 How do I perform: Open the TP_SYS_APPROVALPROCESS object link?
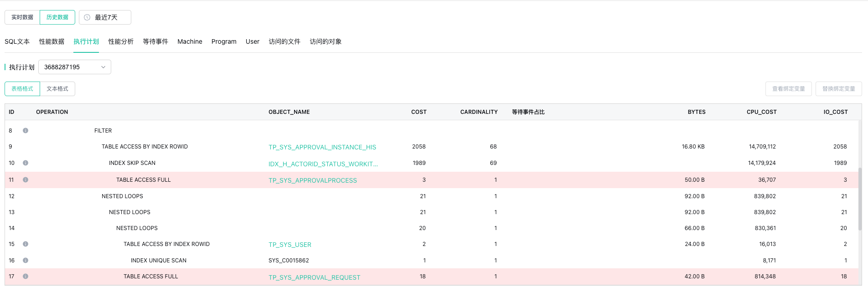click(313, 180)
